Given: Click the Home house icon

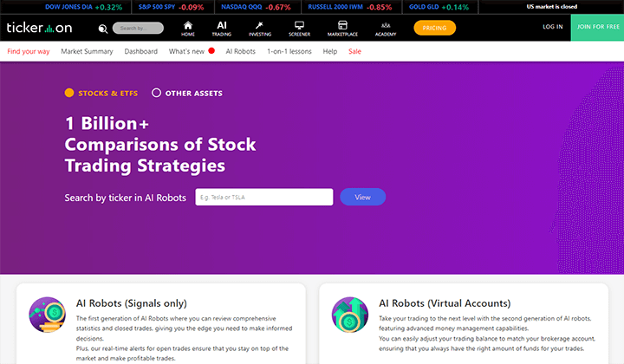Looking at the screenshot, I should 188,26.
